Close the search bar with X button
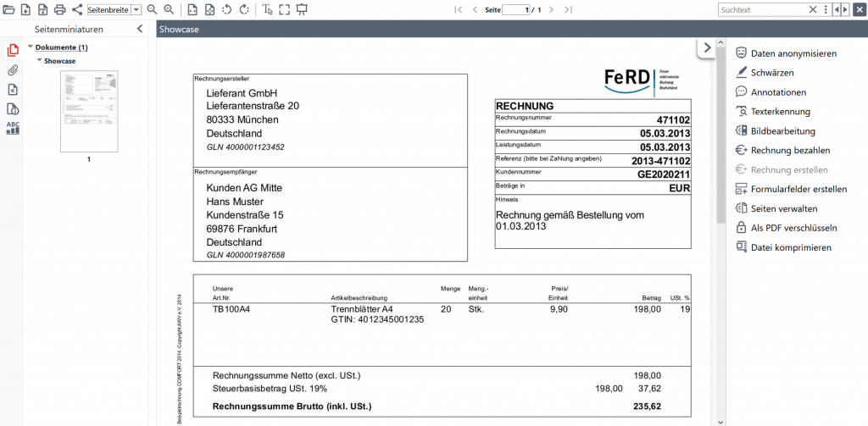868x426 pixels. tap(859, 10)
